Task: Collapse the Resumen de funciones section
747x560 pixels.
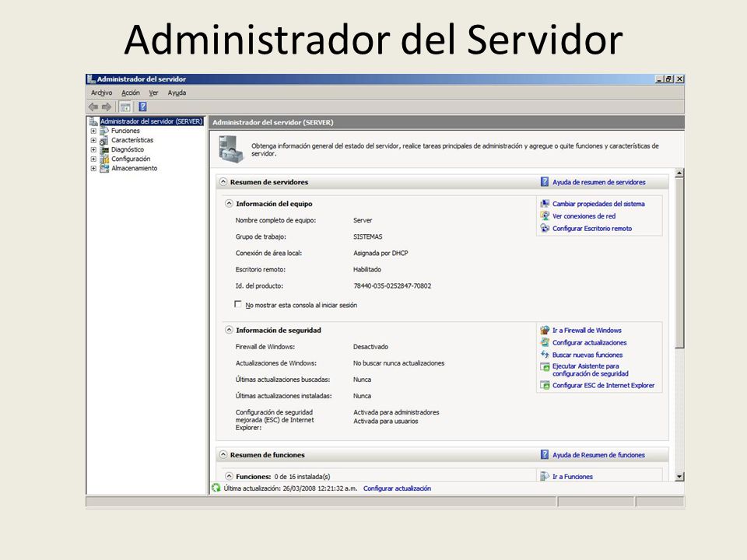Action: click(x=223, y=455)
